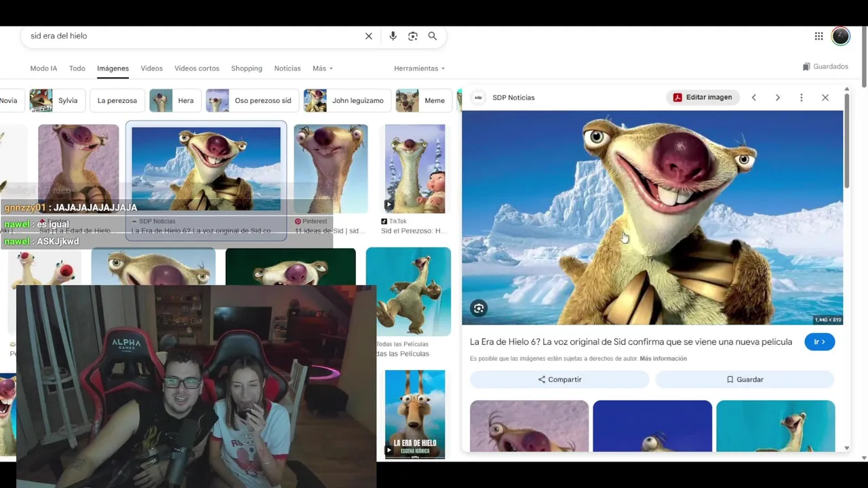Switch to the Todo tab
The height and width of the screenshot is (488, 868).
(x=77, y=68)
